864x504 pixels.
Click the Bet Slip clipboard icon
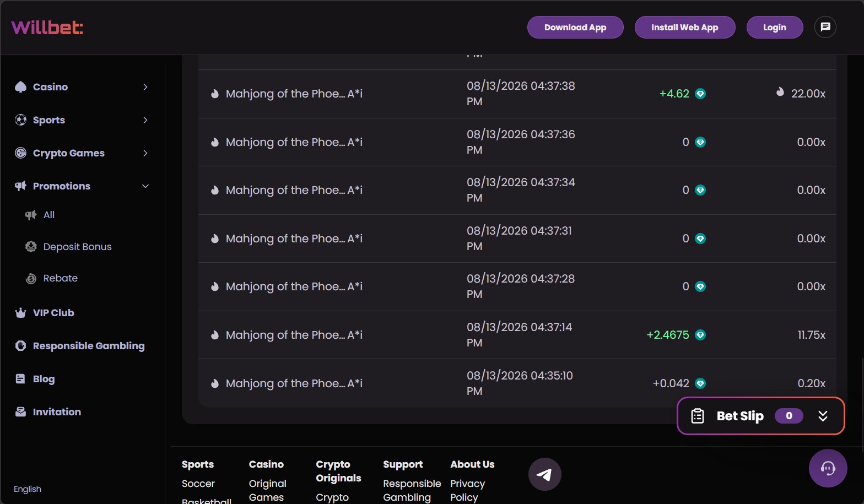(698, 416)
